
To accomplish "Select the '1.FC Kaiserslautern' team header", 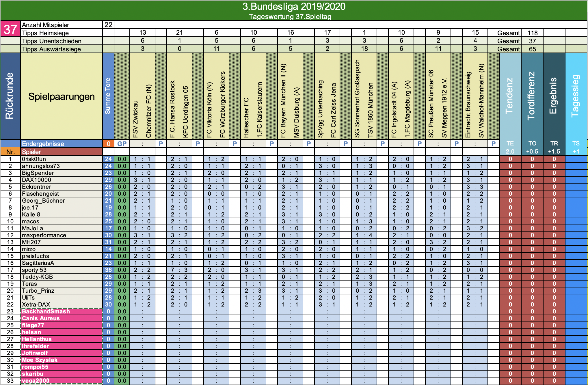I will (260, 110).
